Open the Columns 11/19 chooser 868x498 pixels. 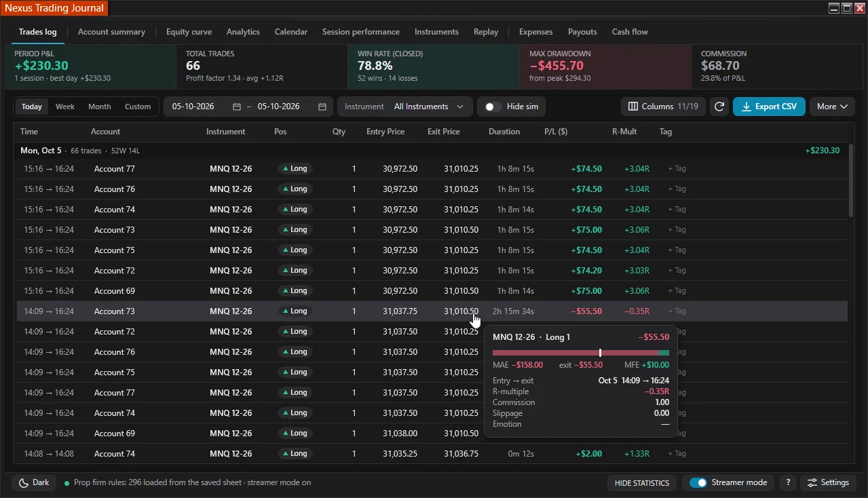click(664, 107)
